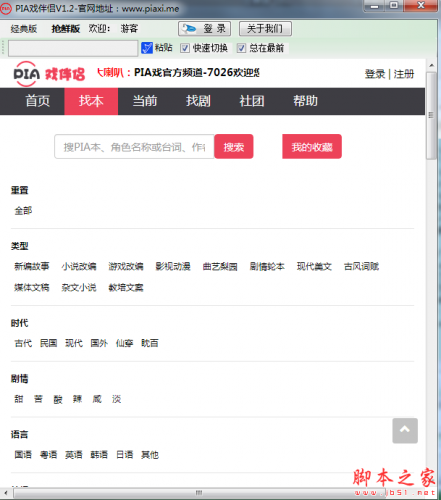Open the 首页 navigation tab
The height and width of the screenshot is (500, 441).
[38, 101]
